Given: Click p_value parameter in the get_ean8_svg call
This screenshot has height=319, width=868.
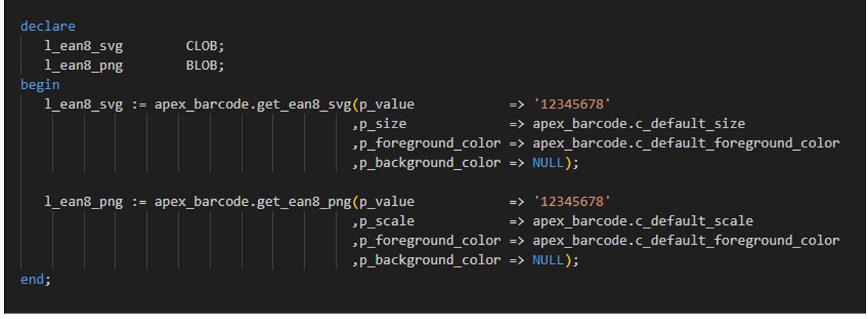Looking at the screenshot, I should 386,105.
